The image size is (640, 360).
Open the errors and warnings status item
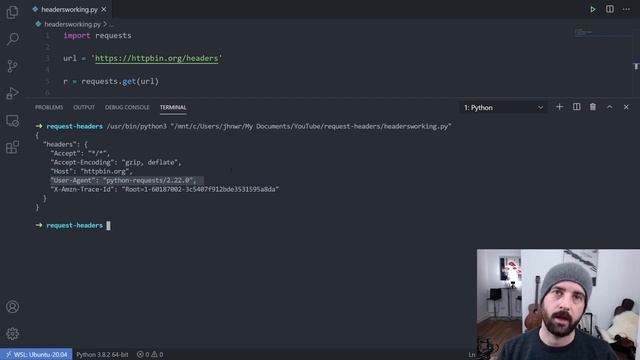(150, 354)
